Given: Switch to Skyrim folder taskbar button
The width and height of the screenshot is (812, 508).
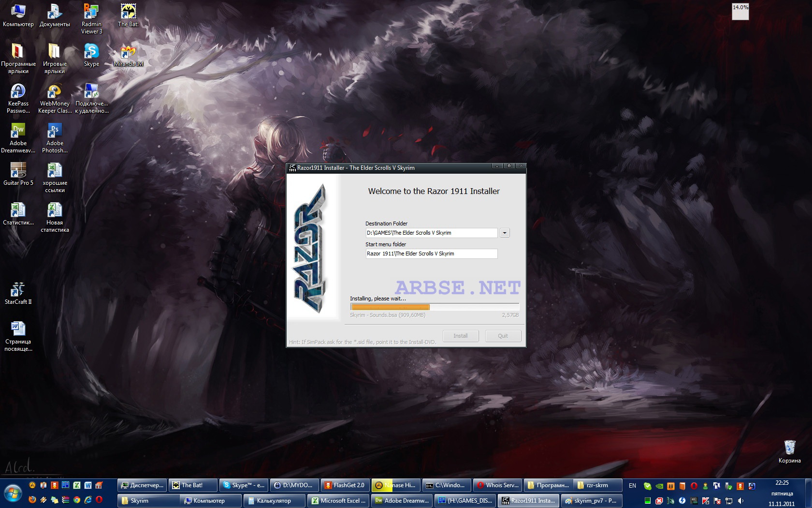Looking at the screenshot, I should click(x=148, y=501).
